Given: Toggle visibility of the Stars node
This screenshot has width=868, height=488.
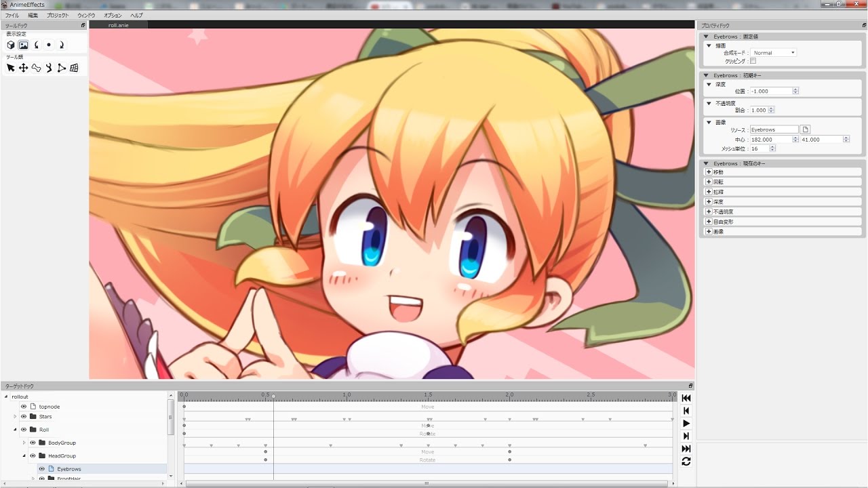Looking at the screenshot, I should [x=24, y=417].
